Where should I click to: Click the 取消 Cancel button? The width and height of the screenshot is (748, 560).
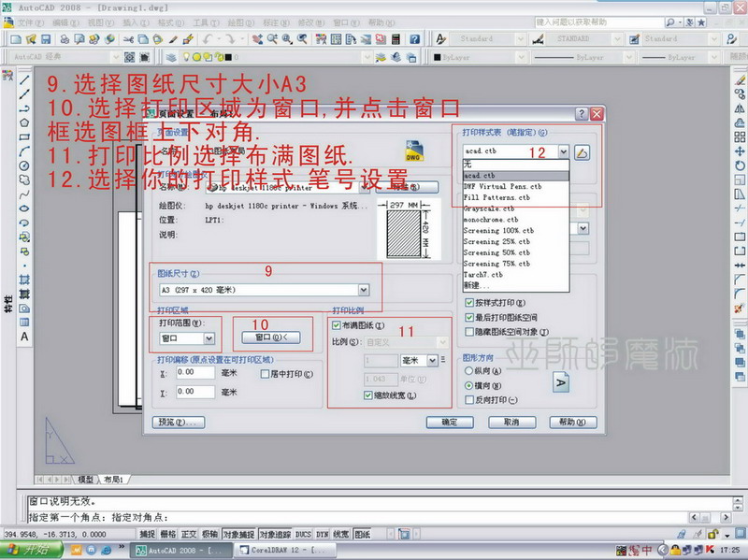click(x=511, y=423)
